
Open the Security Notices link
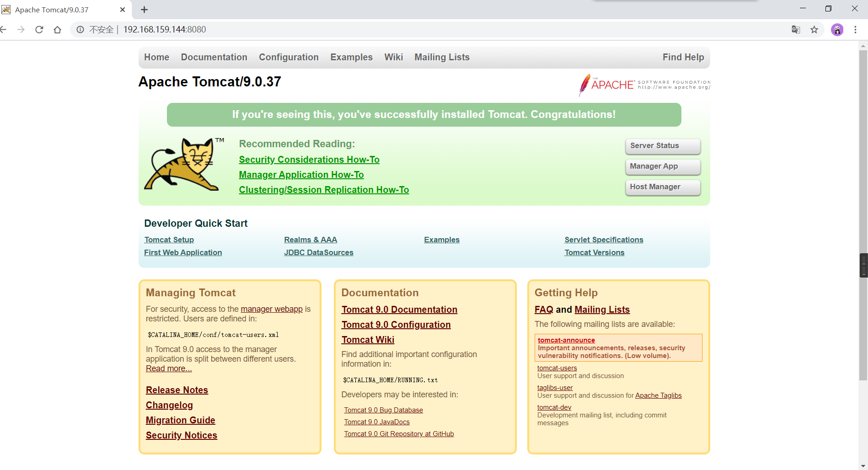pos(182,435)
